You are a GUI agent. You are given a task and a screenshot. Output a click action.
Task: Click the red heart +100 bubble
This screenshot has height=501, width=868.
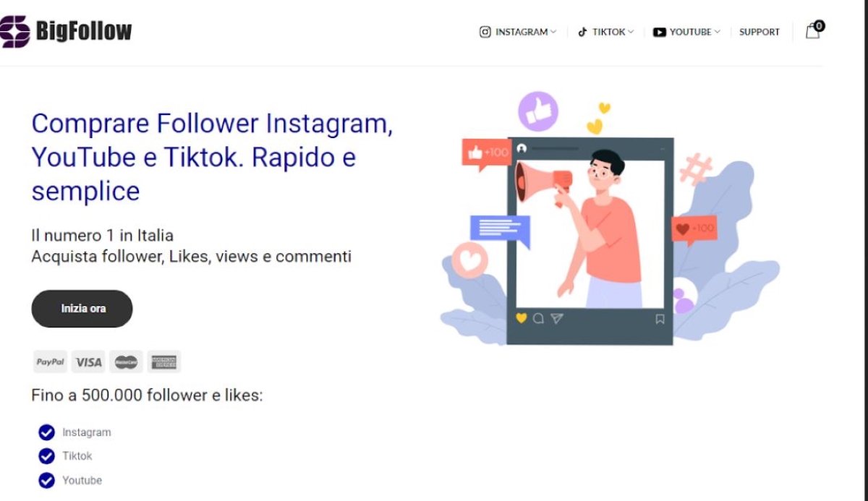[x=694, y=231]
